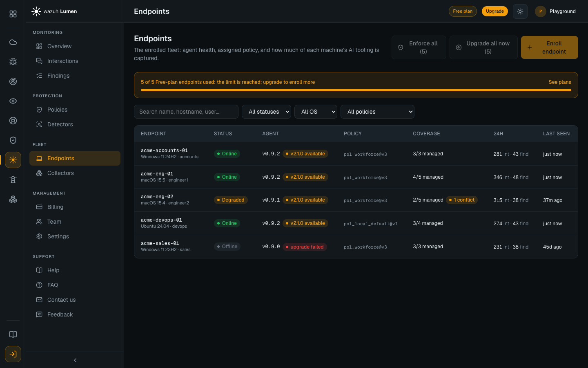The width and height of the screenshot is (588, 368).
Task: Open the acme-sales-01 endpoint
Action: point(356,247)
